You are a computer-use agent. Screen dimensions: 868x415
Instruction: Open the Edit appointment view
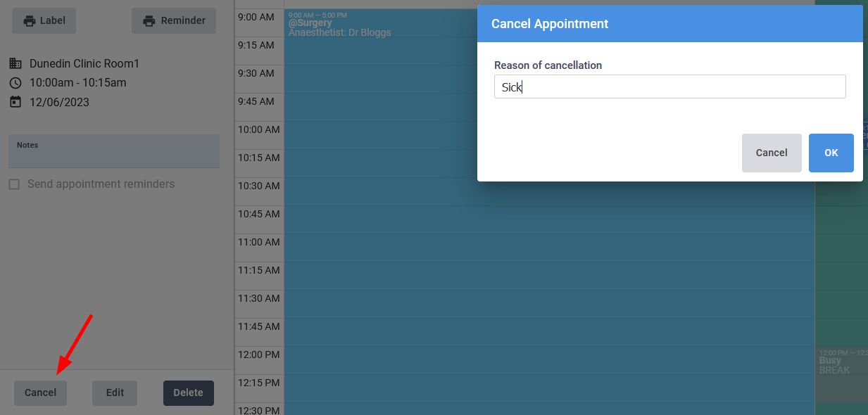114,392
